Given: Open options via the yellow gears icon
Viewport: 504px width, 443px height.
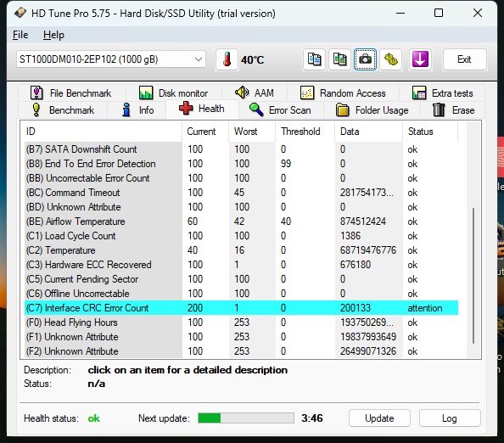Looking at the screenshot, I should [x=390, y=59].
